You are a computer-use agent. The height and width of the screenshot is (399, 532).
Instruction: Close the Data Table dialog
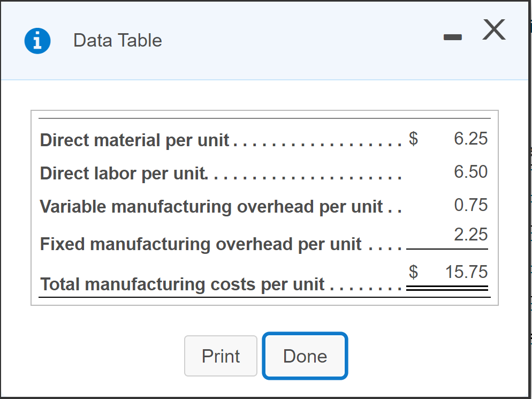(493, 30)
